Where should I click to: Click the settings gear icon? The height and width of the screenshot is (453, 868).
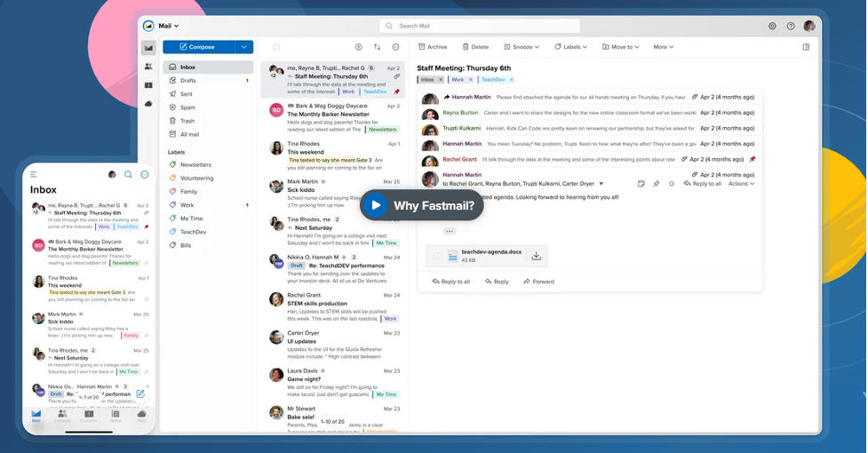pos(772,27)
